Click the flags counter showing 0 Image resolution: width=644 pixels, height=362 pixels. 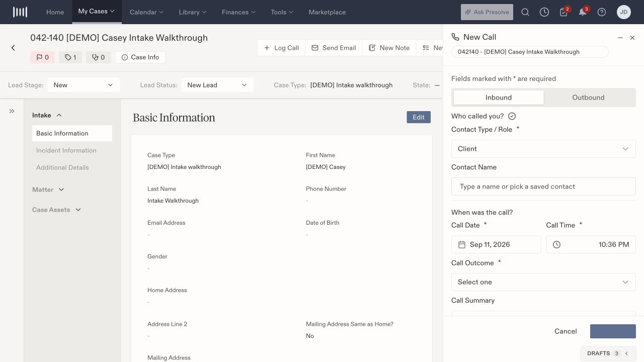pos(43,57)
